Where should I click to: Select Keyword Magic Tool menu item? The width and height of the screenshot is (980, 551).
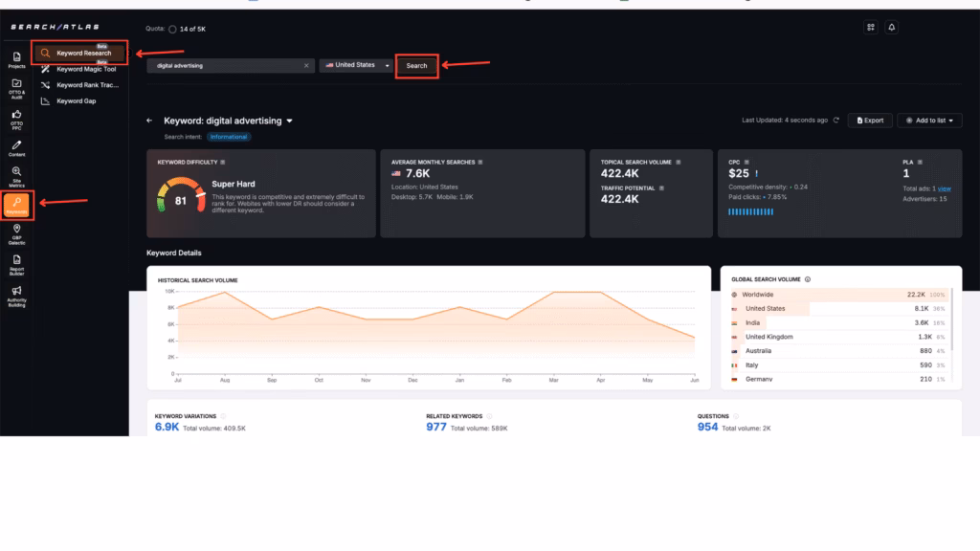(x=85, y=69)
